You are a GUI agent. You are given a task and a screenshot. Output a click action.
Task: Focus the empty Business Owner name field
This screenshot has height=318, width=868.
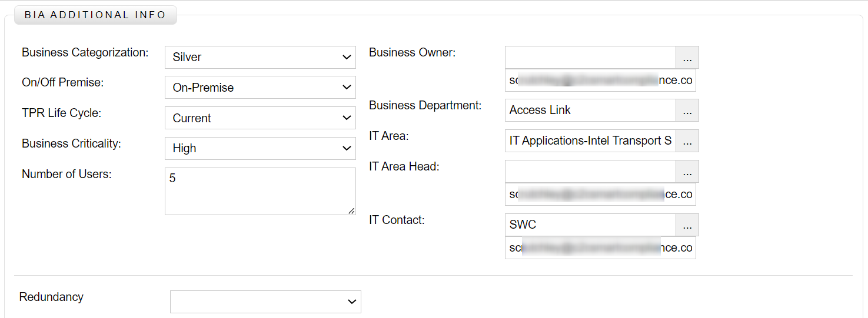click(x=590, y=58)
